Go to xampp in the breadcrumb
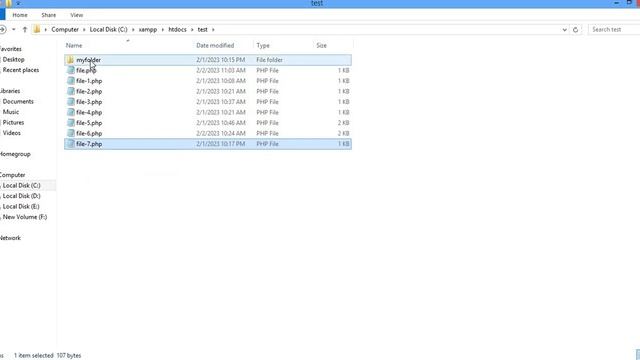Image resolution: width=640 pixels, height=360 pixels. tap(148, 29)
